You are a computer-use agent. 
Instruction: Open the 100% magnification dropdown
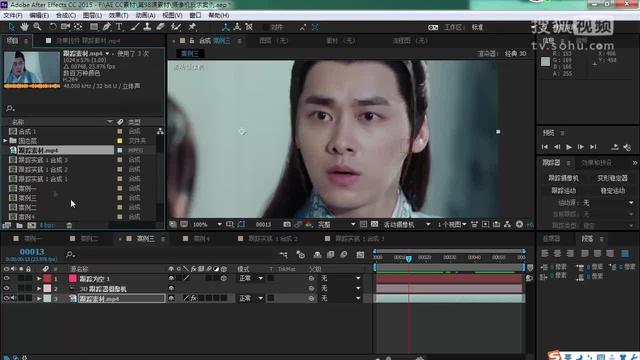(x=207, y=224)
